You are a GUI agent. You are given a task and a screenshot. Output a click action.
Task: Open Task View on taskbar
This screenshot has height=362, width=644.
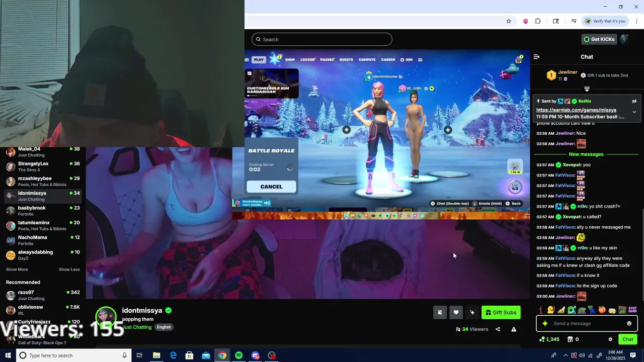[140, 355]
